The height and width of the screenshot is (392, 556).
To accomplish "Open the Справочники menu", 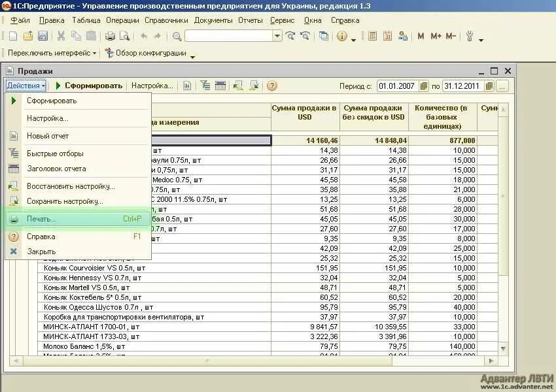I will (x=166, y=20).
